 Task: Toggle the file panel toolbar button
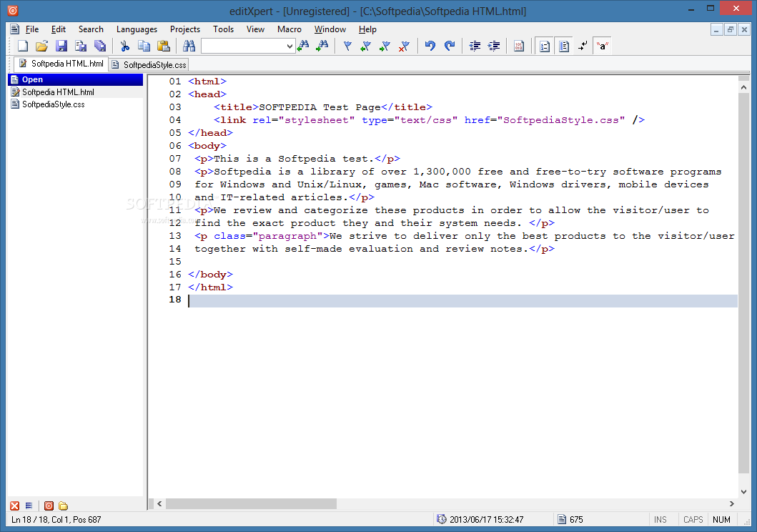click(x=564, y=46)
